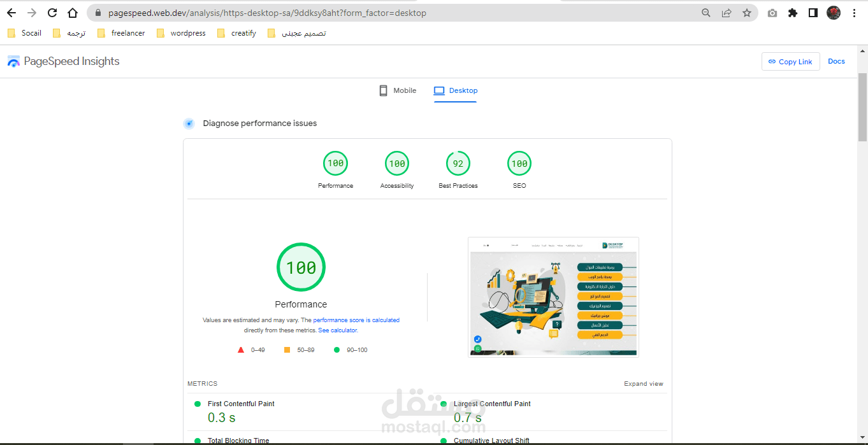Open the 'performance score is calculated' link
This screenshot has height=445, width=868.
pyautogui.click(x=356, y=320)
